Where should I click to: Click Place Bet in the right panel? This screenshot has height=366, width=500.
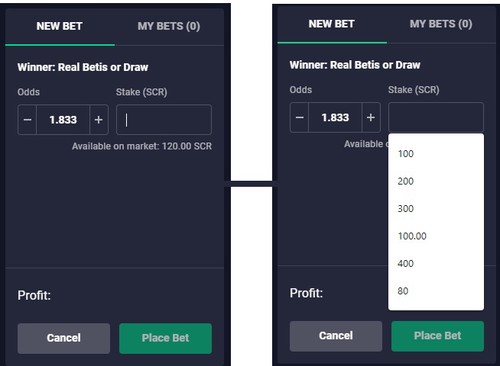coord(438,336)
